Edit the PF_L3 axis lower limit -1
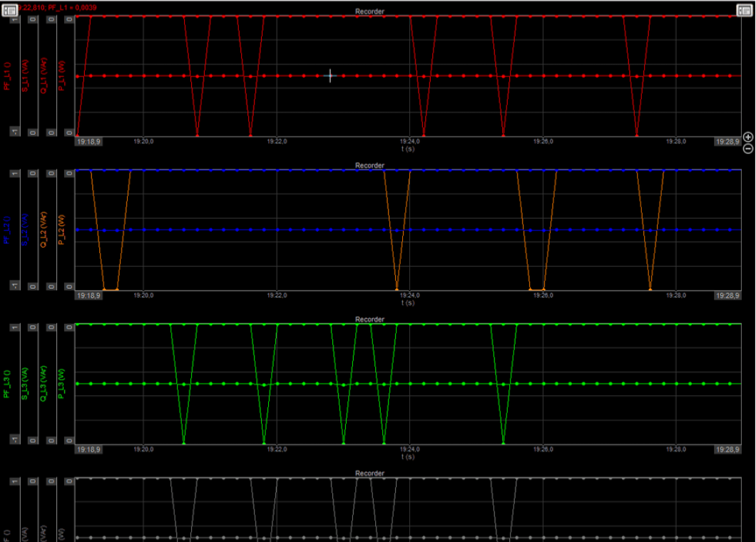Image resolution: width=756 pixels, height=542 pixels. point(15,440)
